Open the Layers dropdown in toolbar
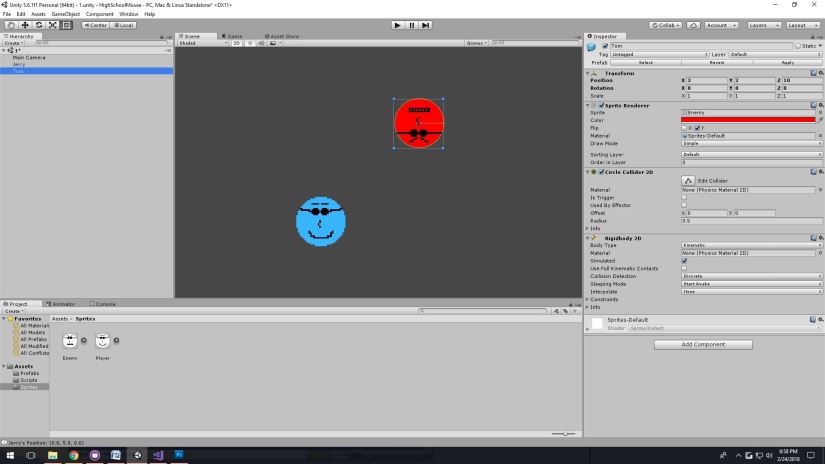This screenshot has width=825, height=464. click(764, 25)
